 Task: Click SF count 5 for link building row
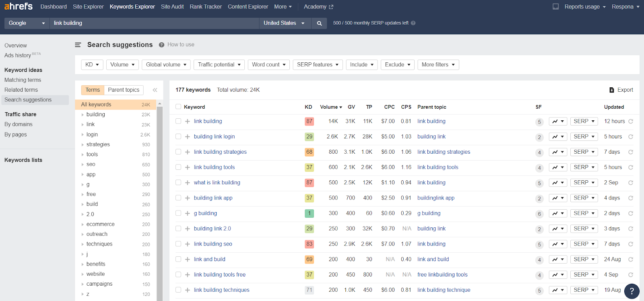pyautogui.click(x=539, y=122)
